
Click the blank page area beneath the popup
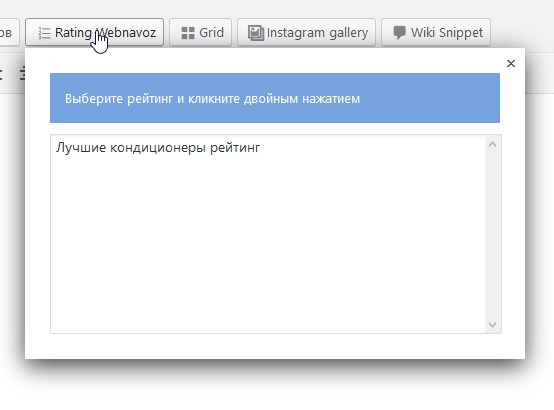277,389
